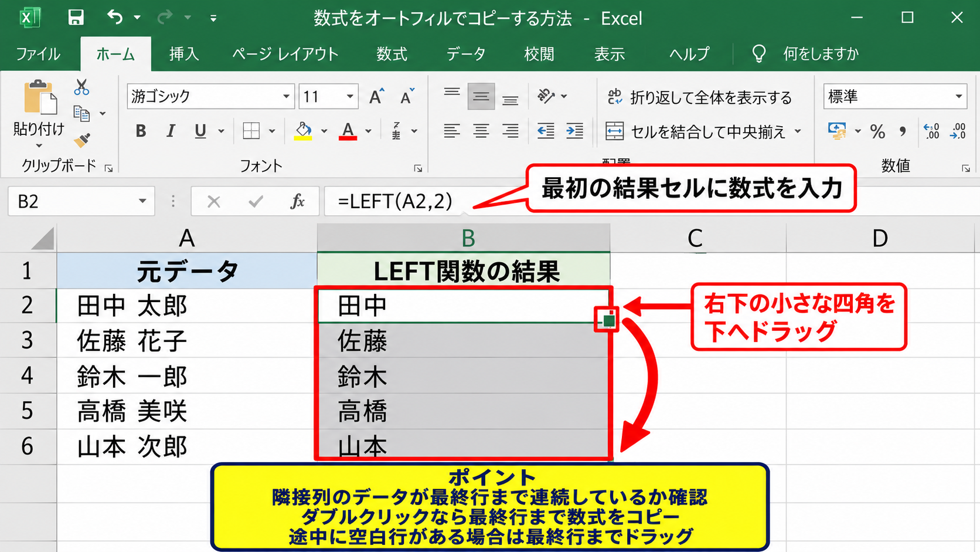Open the 游ゴシック font name dropdown
Screen dimensions: 980x552
coord(286,96)
